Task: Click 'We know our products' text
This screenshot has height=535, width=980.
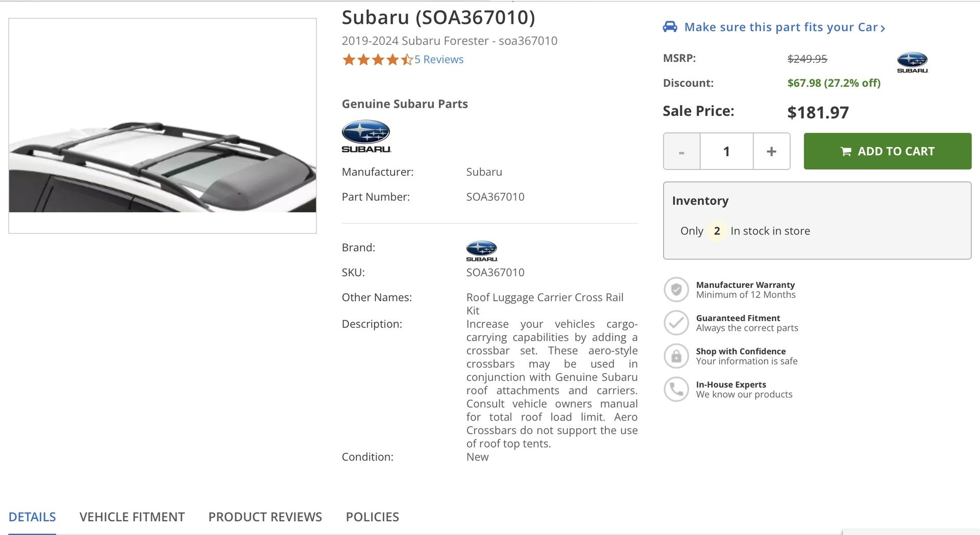Action: (x=744, y=394)
